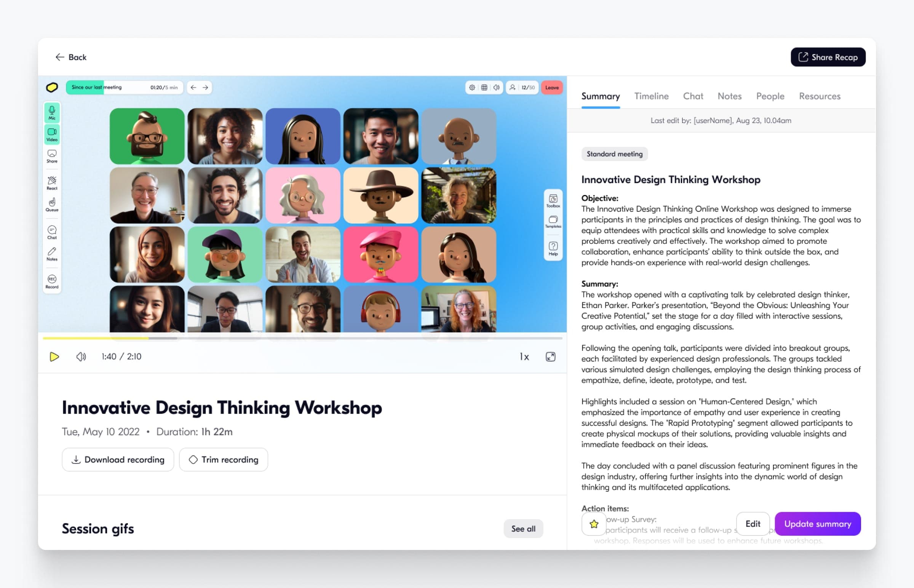
Task: Toggle the Video camera button
Action: 52,134
